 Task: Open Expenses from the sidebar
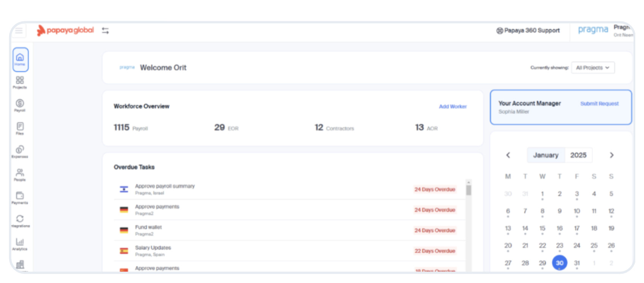coord(20,151)
